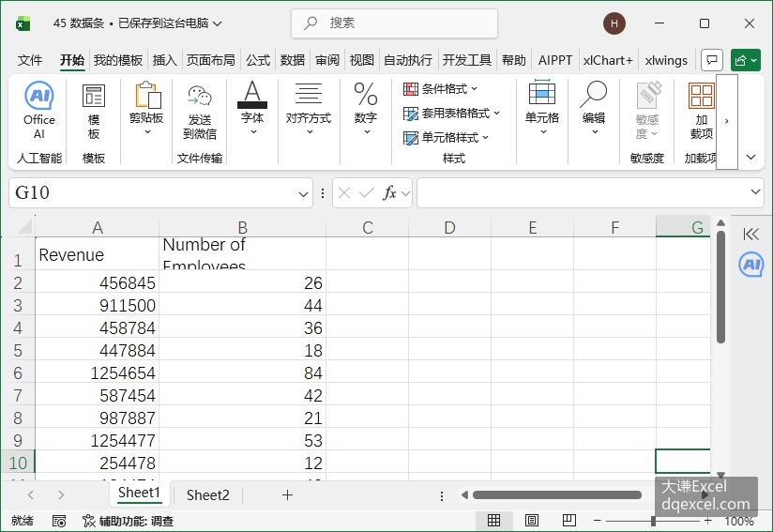773x532 pixels.
Task: Click the confirm checkmark formula icon
Action: (366, 192)
